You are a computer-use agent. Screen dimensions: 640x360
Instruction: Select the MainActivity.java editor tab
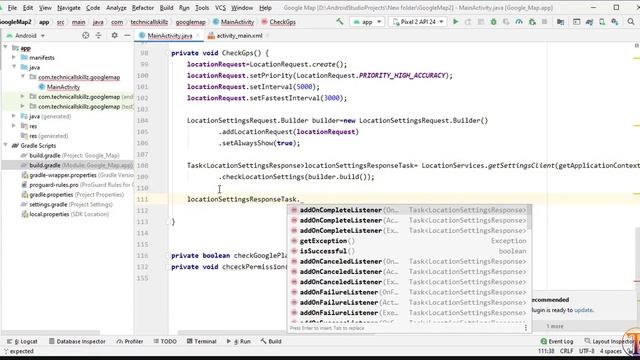point(169,36)
